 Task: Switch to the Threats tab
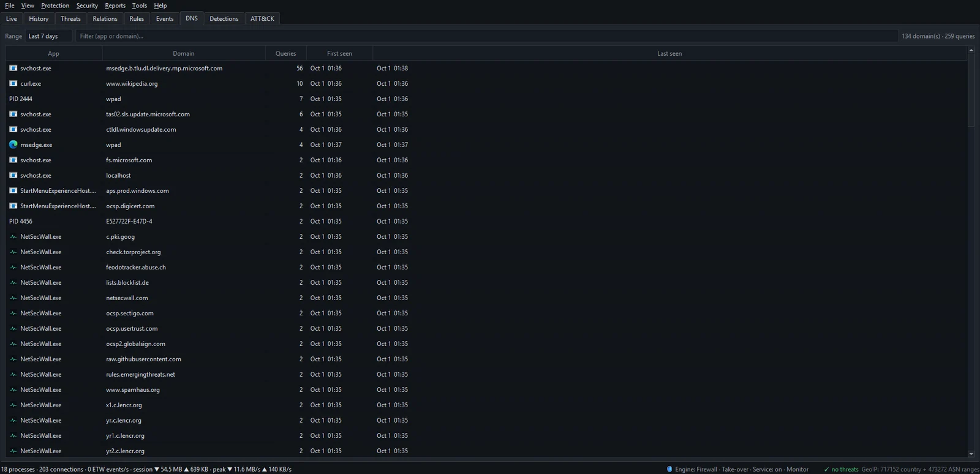(70, 18)
